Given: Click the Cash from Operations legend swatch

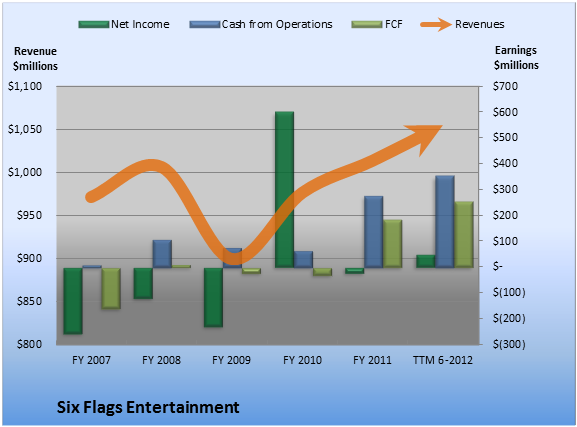Looking at the screenshot, I should click(x=205, y=25).
